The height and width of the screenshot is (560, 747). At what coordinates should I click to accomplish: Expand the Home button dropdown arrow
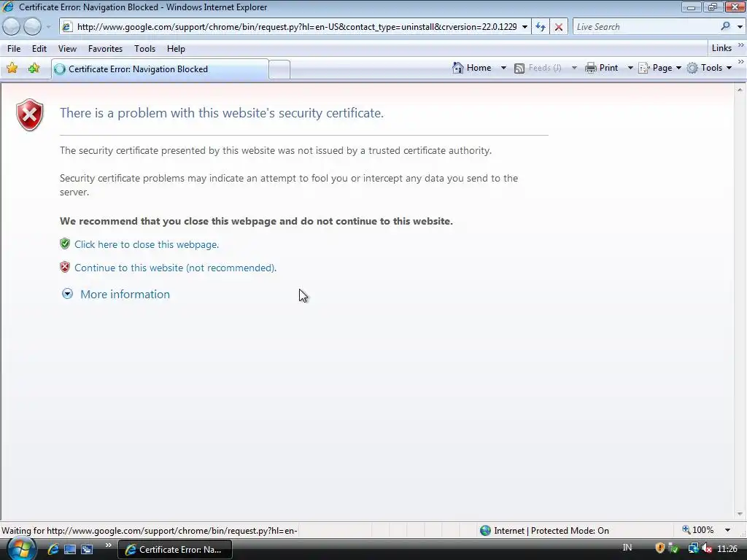click(503, 68)
